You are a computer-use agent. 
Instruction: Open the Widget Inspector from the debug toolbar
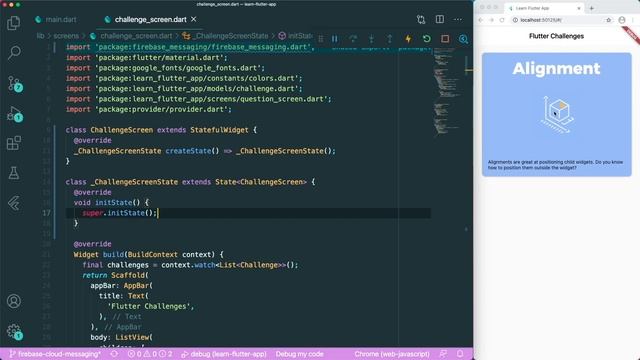[x=463, y=39]
